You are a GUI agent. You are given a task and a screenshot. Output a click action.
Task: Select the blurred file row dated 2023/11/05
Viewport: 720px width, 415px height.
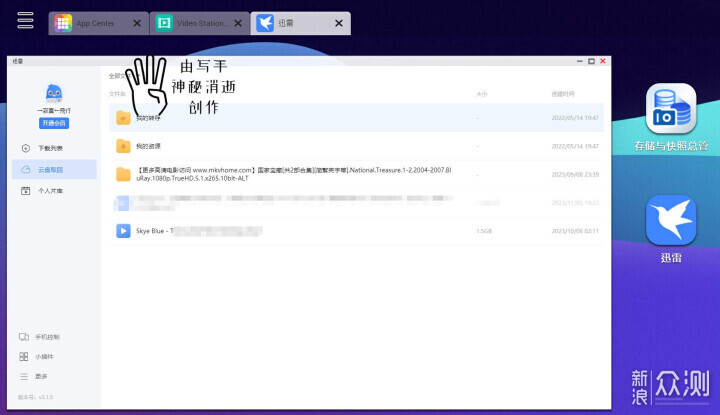(356, 202)
